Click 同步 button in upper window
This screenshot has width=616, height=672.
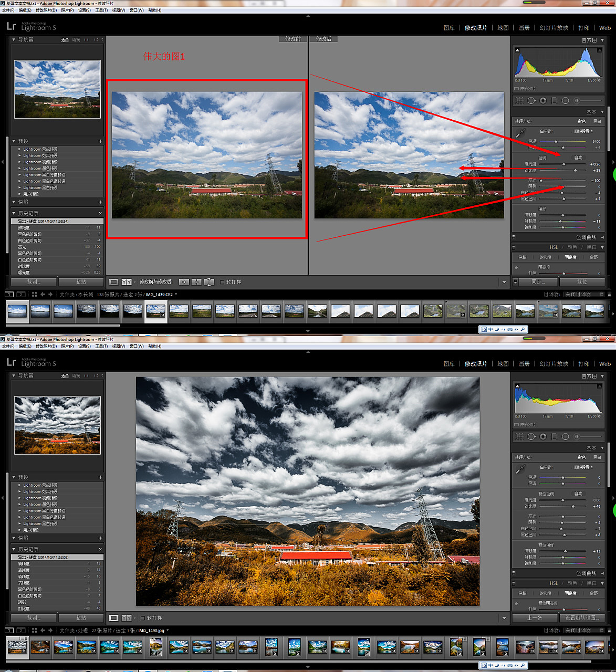click(538, 282)
